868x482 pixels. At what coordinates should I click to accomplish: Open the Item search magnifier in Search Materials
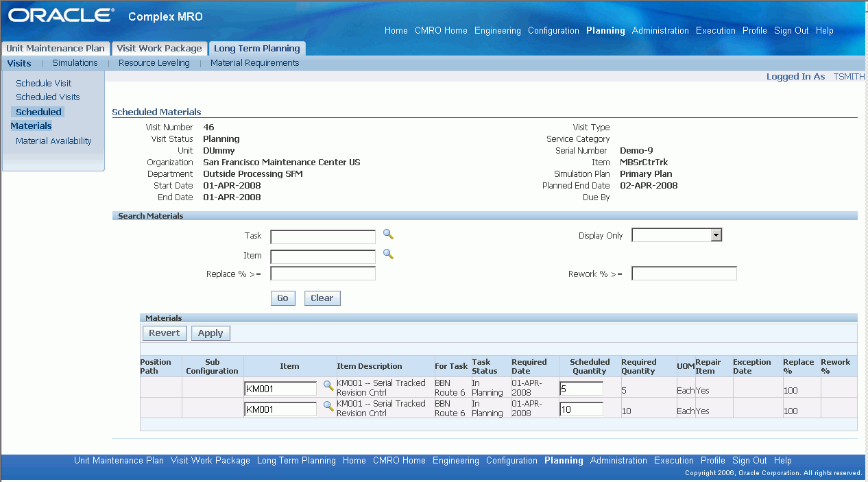pos(388,254)
